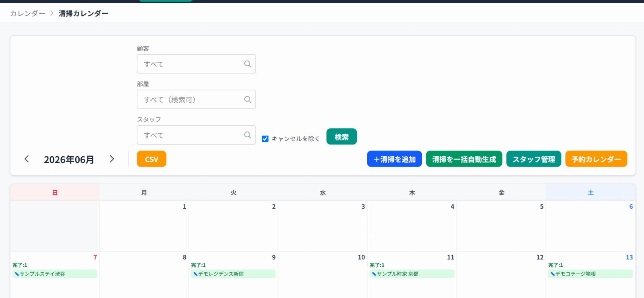Go to previous month arrow

pyautogui.click(x=27, y=159)
